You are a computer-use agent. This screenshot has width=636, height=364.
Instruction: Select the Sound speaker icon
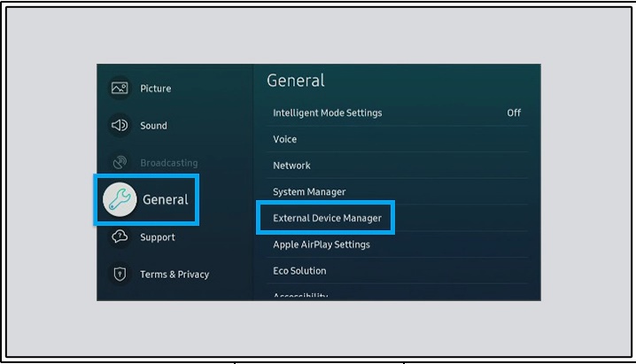click(120, 125)
